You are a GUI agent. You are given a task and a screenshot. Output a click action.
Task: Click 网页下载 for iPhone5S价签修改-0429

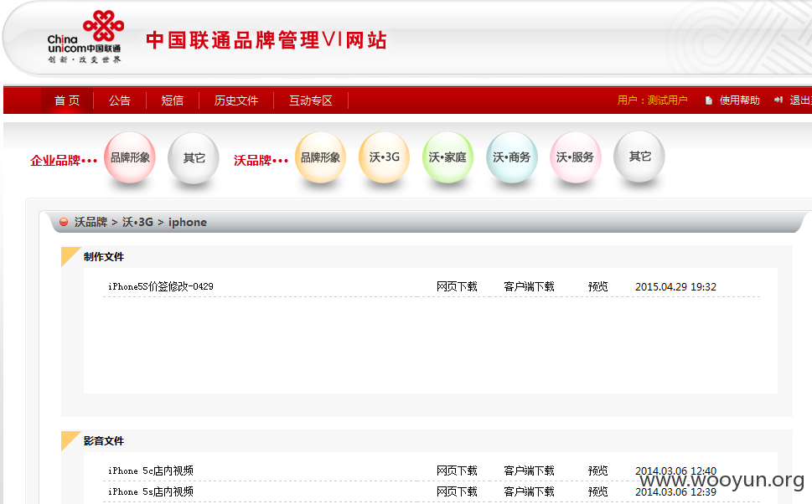click(x=457, y=286)
